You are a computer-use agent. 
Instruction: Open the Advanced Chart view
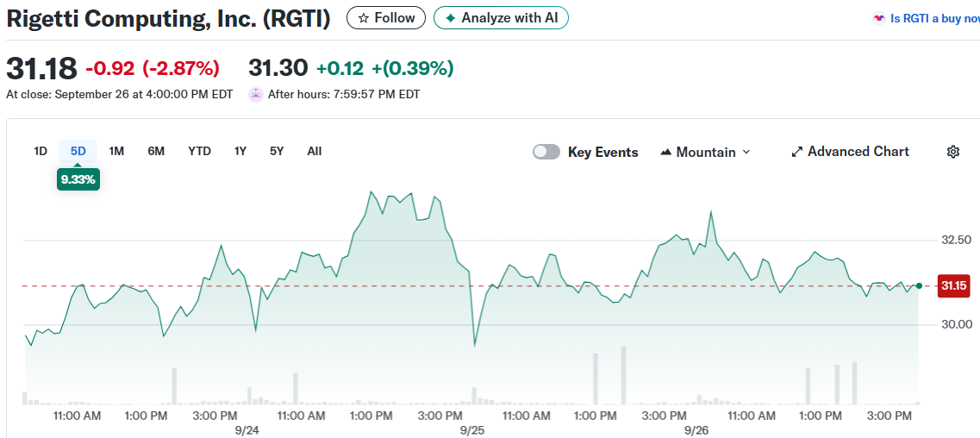pyautogui.click(x=850, y=152)
